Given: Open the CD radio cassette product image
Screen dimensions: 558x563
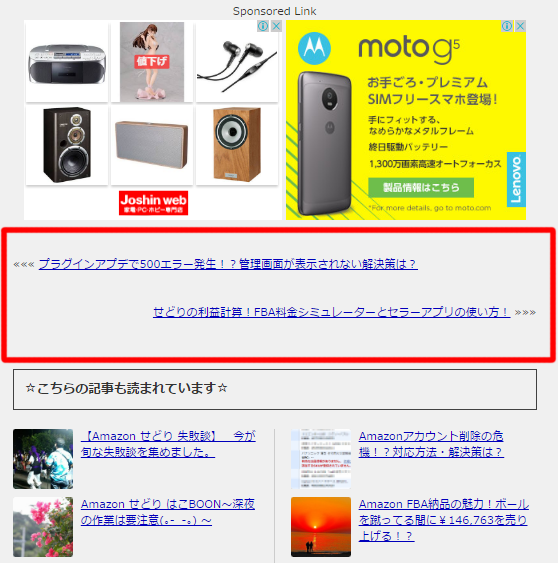Looking at the screenshot, I should tap(67, 62).
